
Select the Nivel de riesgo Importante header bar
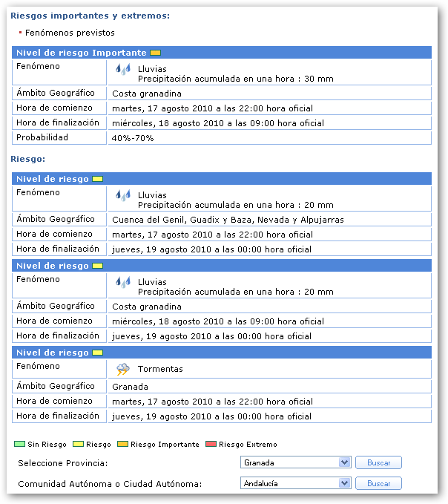(x=222, y=53)
